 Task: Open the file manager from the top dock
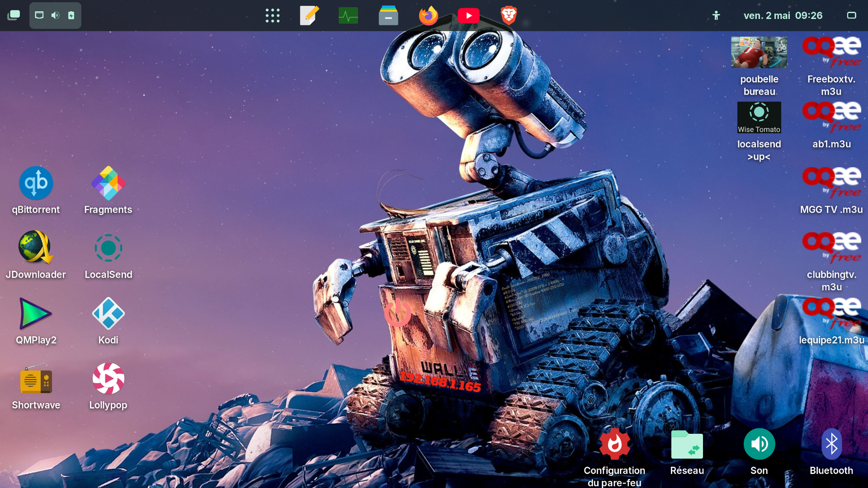(x=388, y=15)
